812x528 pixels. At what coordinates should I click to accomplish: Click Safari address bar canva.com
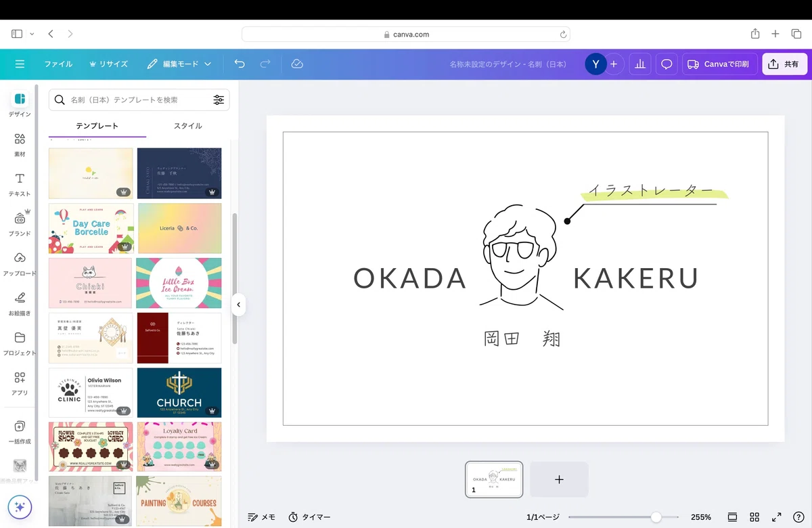[406, 35]
